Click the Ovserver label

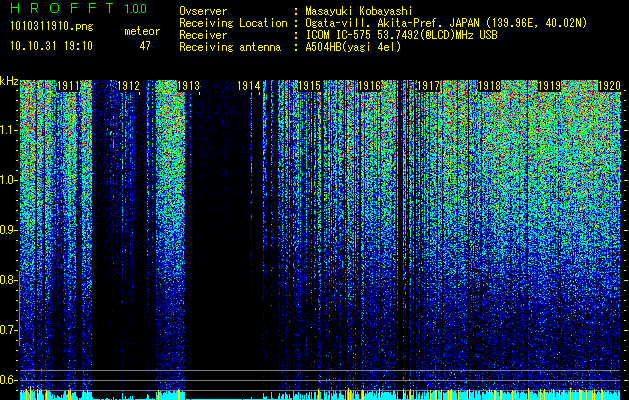(203, 11)
